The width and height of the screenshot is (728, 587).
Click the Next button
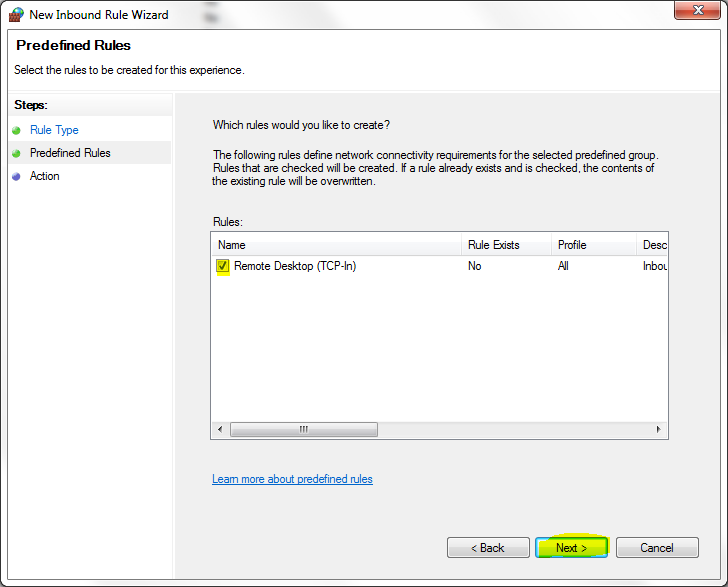572,548
